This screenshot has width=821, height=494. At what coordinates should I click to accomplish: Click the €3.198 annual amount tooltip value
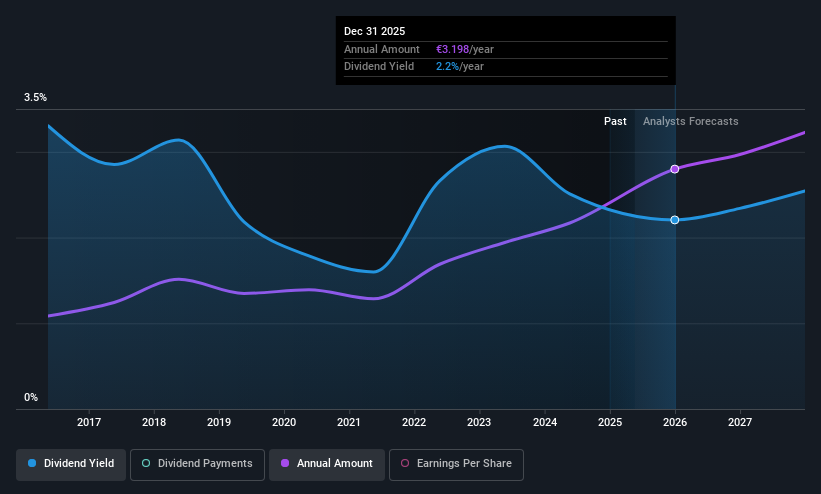452,49
